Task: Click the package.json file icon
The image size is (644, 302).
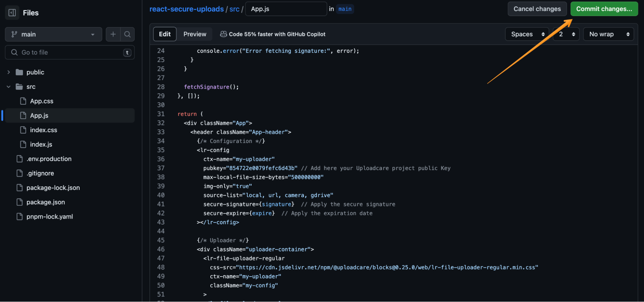Action: 19,202
